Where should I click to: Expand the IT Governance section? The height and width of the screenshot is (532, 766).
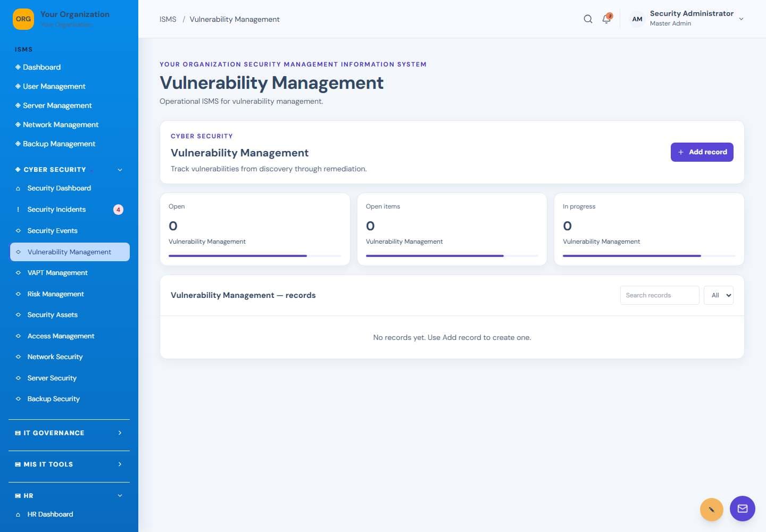coord(120,433)
